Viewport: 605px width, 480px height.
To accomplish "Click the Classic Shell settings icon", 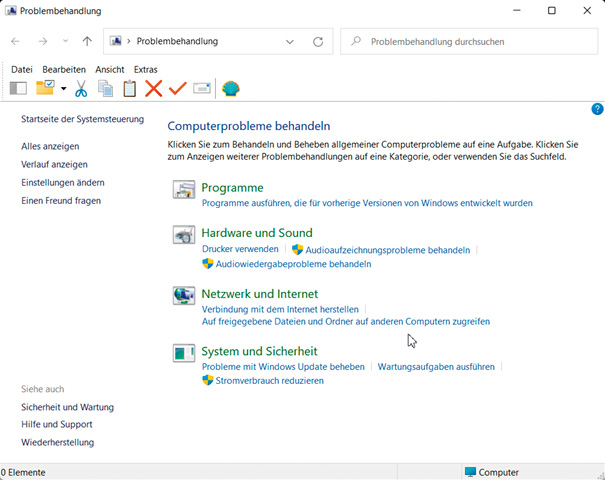I will (231, 88).
